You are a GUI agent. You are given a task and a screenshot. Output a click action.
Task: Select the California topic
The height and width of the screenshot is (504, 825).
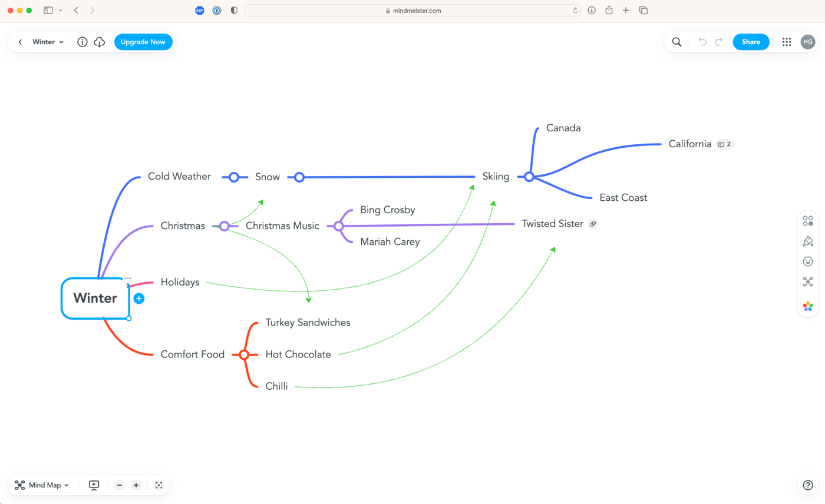click(690, 144)
